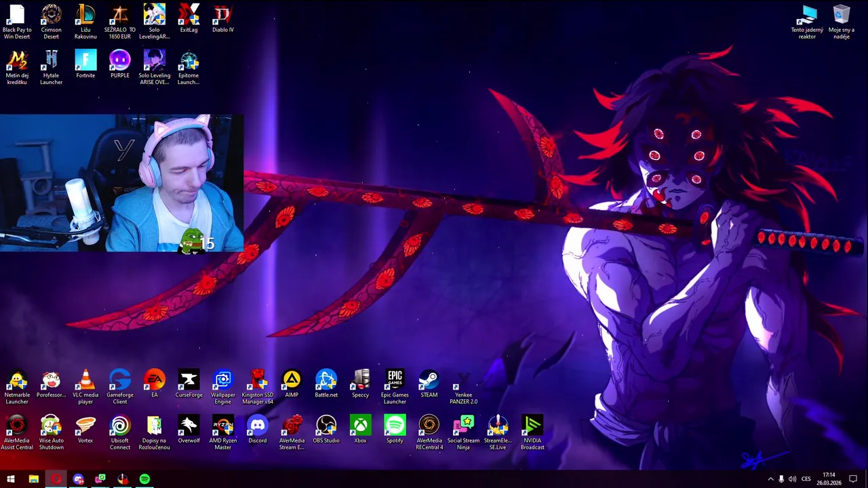Open the taskbar app with 9+ badge
Image resolution: width=868 pixels, height=488 pixels.
[x=78, y=479]
